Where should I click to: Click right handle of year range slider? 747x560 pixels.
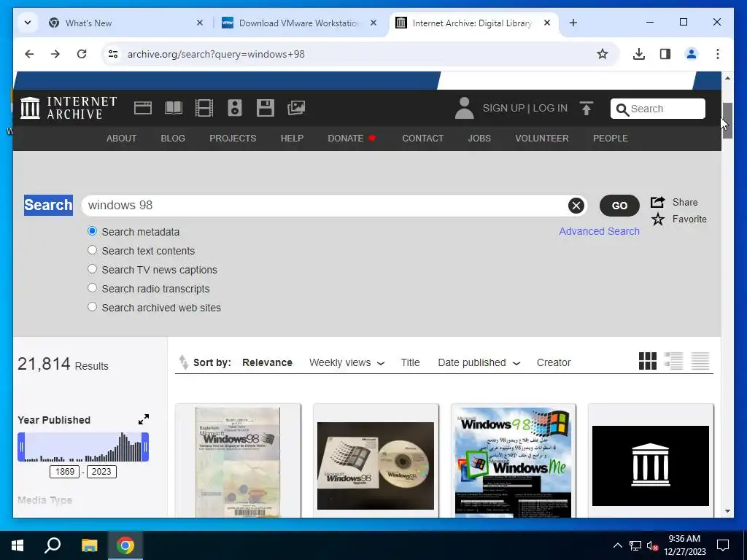145,447
